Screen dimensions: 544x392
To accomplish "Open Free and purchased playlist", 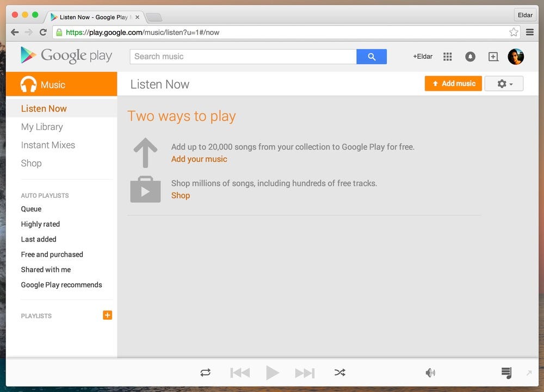I will [x=52, y=254].
